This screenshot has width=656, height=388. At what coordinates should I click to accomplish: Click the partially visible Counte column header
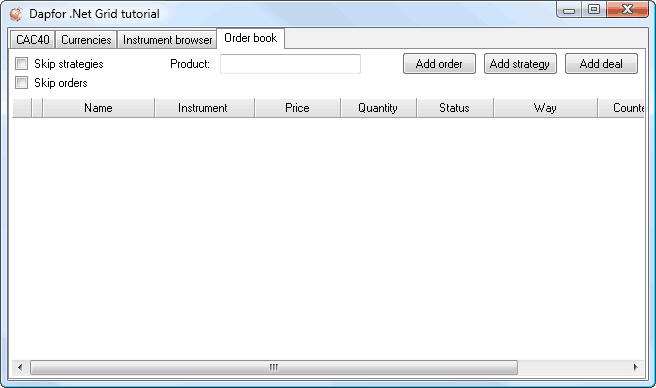621,108
